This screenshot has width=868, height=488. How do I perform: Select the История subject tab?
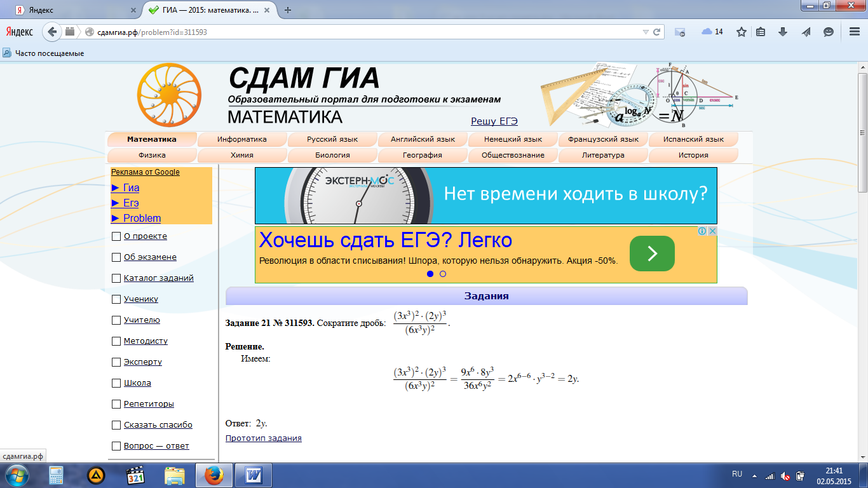pyautogui.click(x=693, y=155)
